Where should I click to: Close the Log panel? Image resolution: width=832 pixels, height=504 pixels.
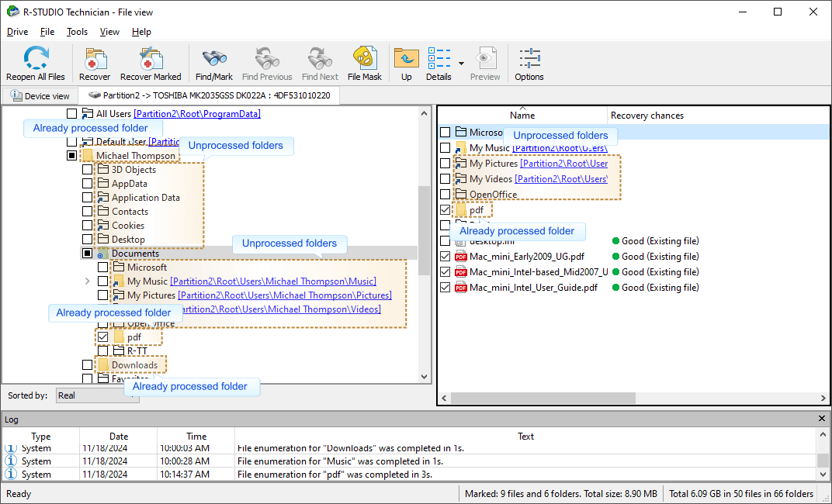coord(822,419)
